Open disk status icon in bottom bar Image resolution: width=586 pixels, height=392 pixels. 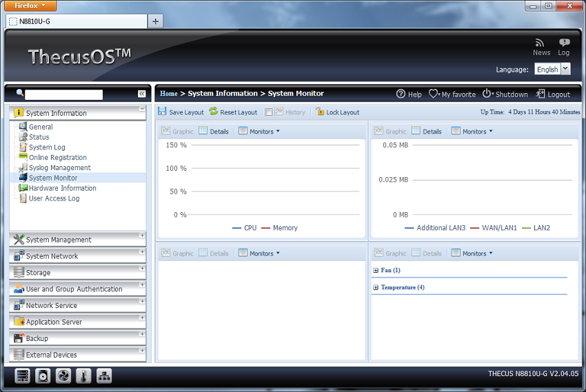point(43,376)
